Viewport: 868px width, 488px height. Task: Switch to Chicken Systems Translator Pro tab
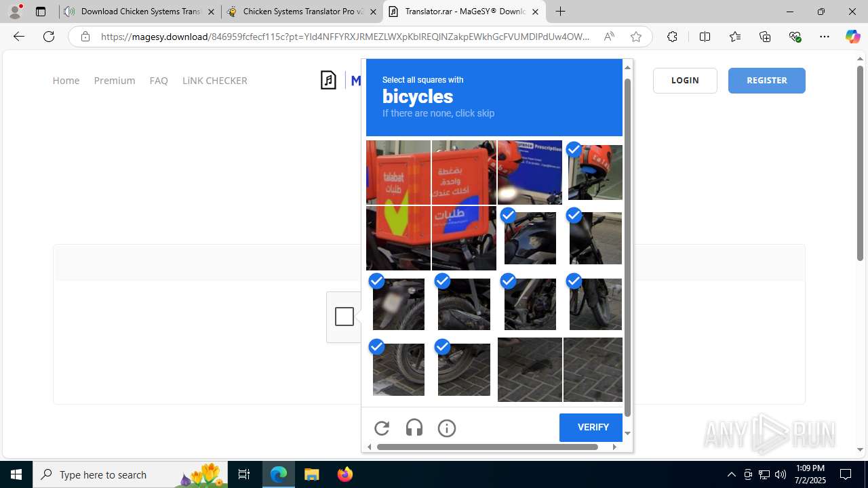point(302,12)
